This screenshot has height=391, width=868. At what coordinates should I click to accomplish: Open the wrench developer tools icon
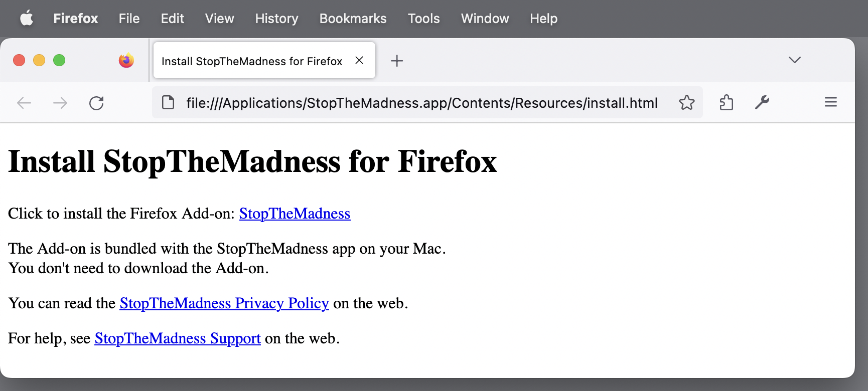(762, 103)
